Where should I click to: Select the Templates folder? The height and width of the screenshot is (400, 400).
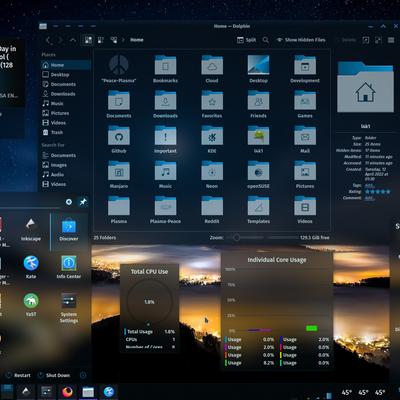point(258,210)
